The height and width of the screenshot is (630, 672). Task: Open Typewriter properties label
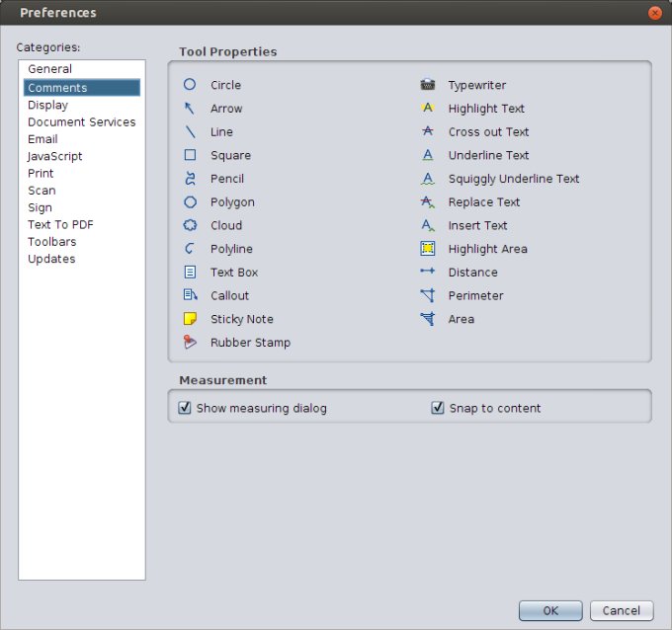pyautogui.click(x=477, y=85)
